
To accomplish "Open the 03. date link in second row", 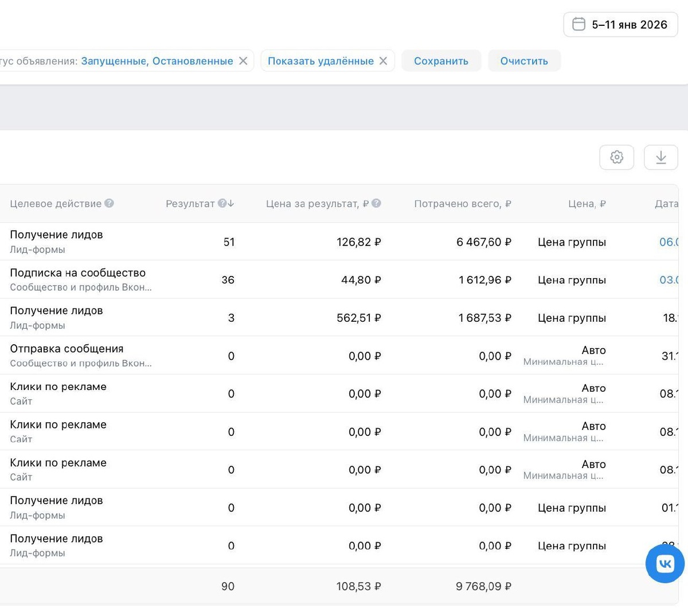I will tap(669, 280).
